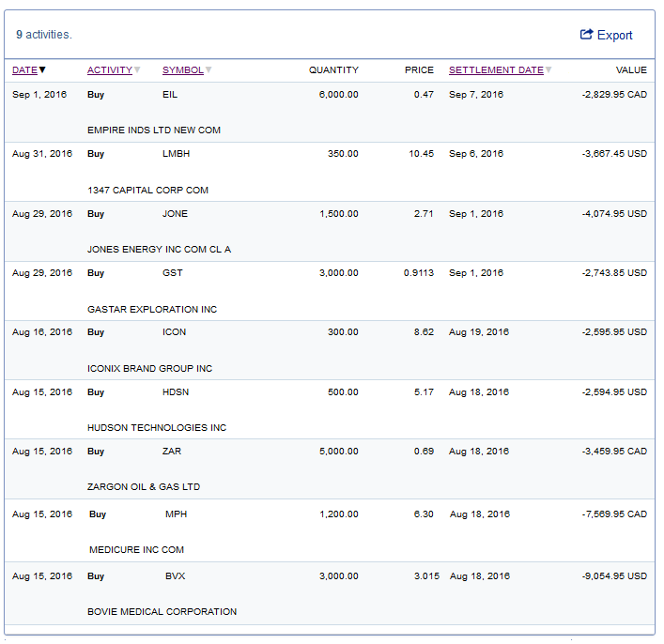The image size is (664, 644).
Task: Select the HDSN symbol row
Action: [x=175, y=392]
